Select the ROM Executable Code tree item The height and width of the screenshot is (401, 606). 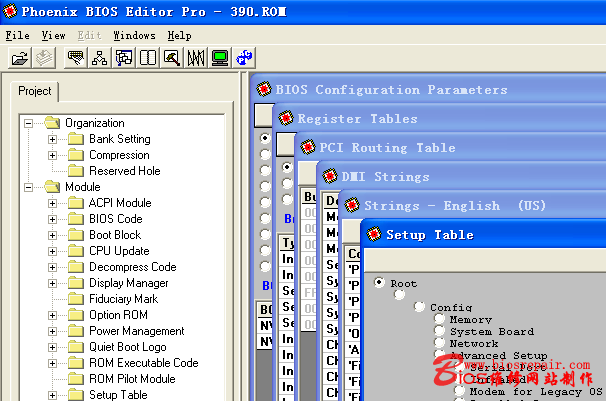143,363
